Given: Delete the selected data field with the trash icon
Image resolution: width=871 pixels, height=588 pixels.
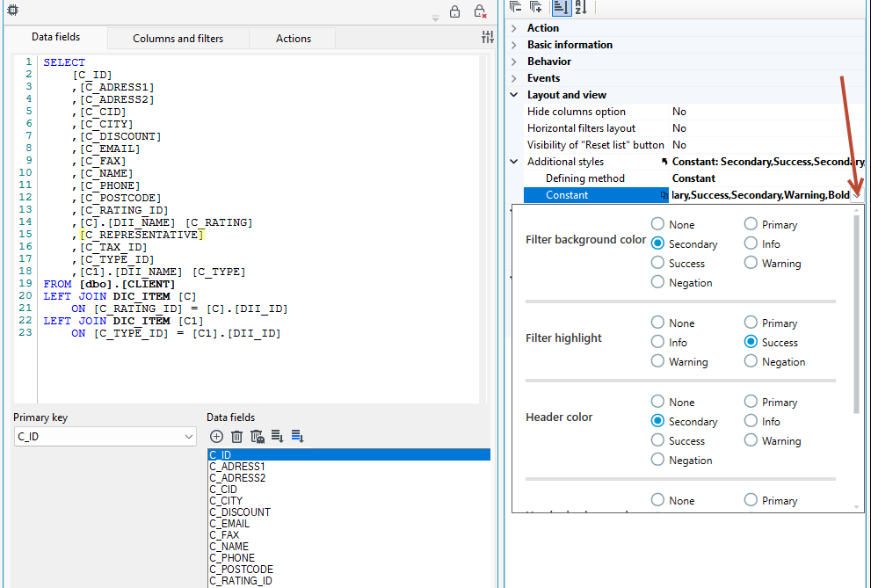Looking at the screenshot, I should pyautogui.click(x=236, y=437).
